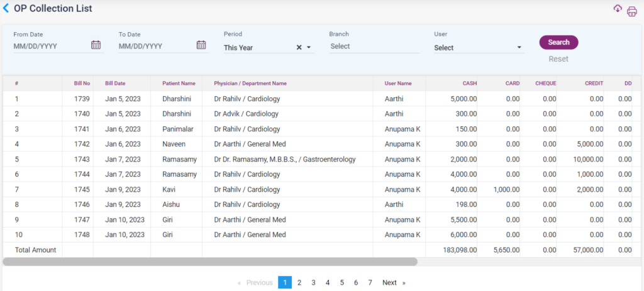
Task: Click the horizontal table scrollbar
Action: click(209, 261)
